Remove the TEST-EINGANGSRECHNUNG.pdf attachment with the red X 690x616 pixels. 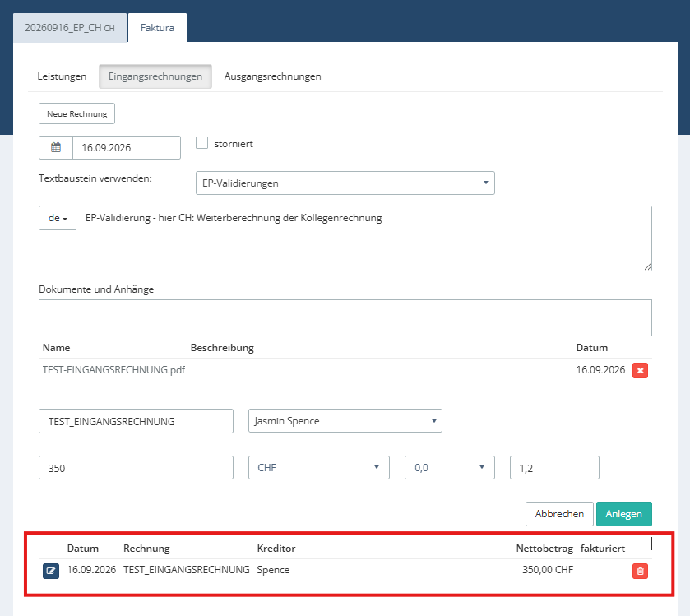coord(640,370)
